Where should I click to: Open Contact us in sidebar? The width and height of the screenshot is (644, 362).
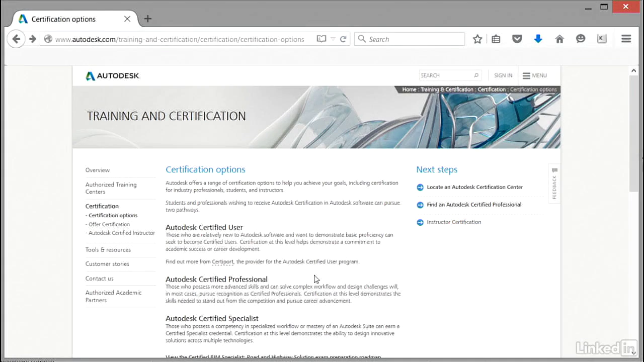click(100, 279)
